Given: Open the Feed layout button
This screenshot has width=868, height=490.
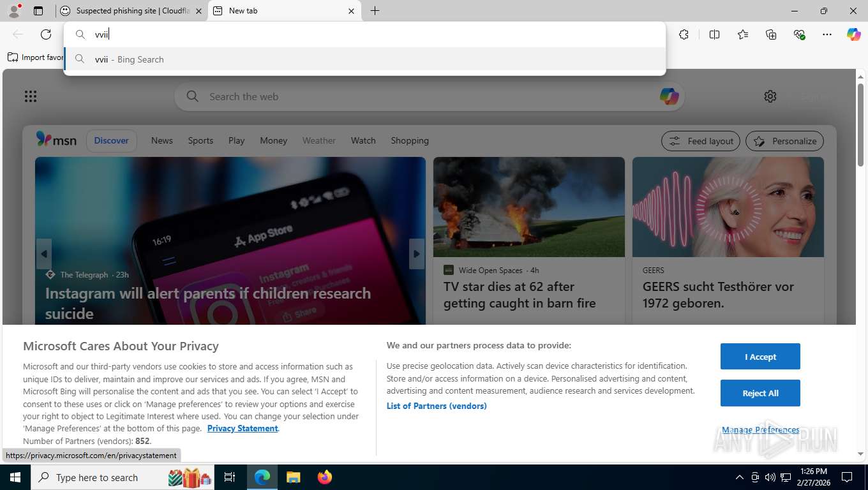Looking at the screenshot, I should 701,141.
